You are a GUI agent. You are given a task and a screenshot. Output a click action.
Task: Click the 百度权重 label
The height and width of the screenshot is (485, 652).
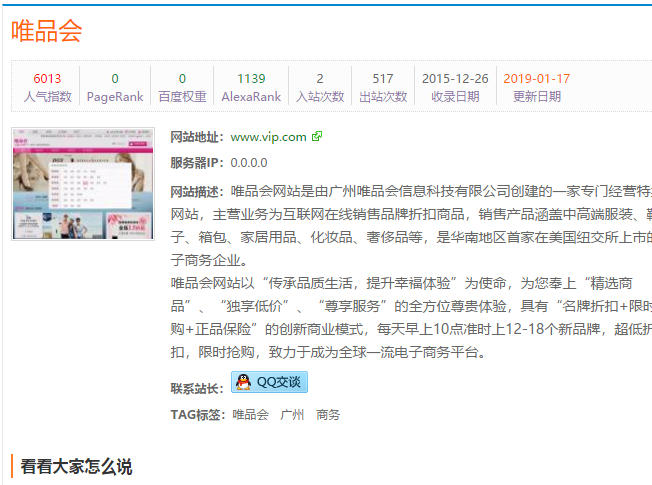tap(182, 97)
